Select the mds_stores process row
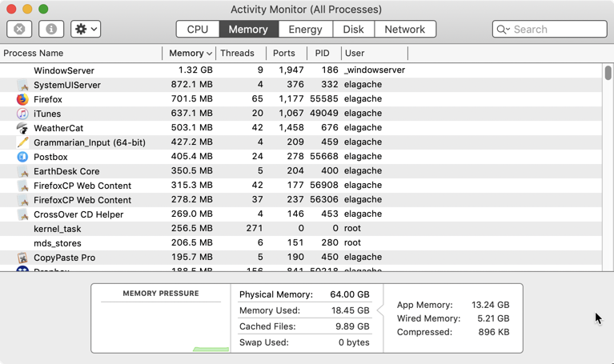Image resolution: width=614 pixels, height=364 pixels. [301, 243]
